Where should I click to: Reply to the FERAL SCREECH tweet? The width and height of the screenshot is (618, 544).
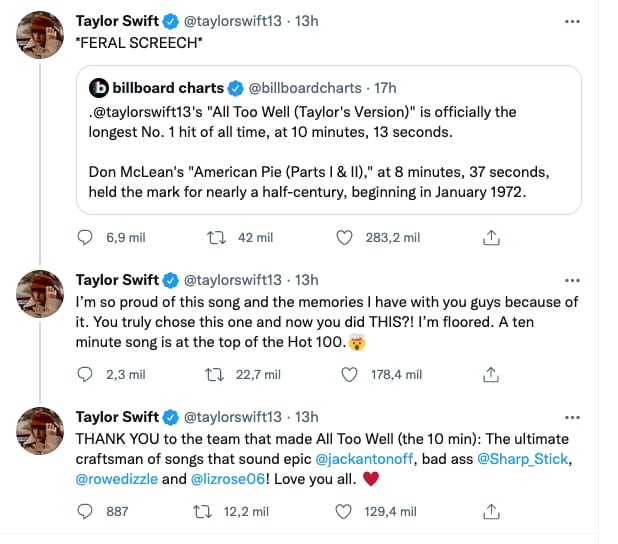point(85,237)
